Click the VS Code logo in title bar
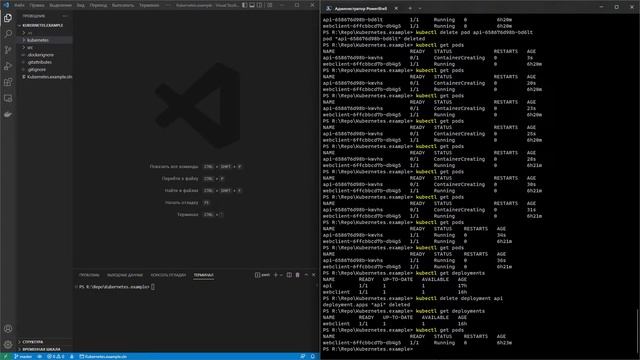The height and width of the screenshot is (360, 640). tap(6, 5)
